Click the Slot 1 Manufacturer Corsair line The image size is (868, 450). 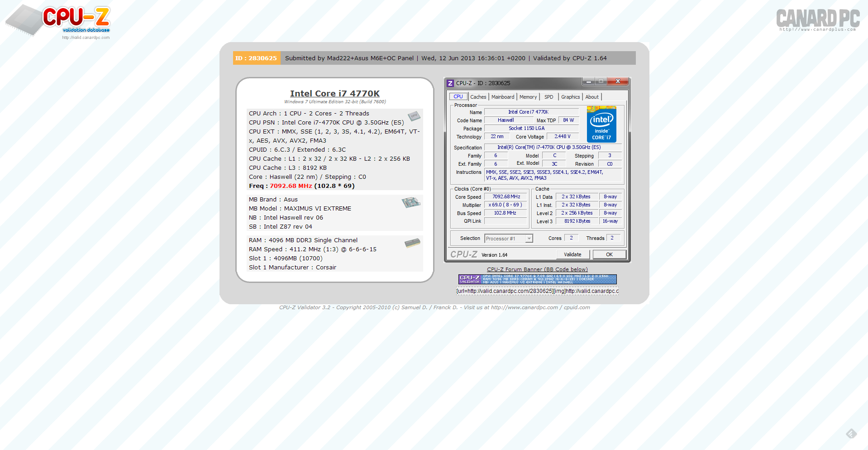point(293,268)
